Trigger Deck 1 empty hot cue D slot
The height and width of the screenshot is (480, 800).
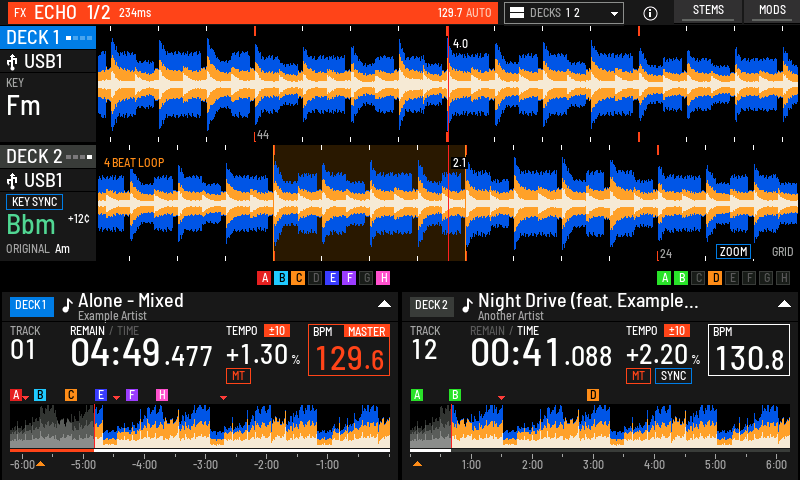tap(315, 278)
